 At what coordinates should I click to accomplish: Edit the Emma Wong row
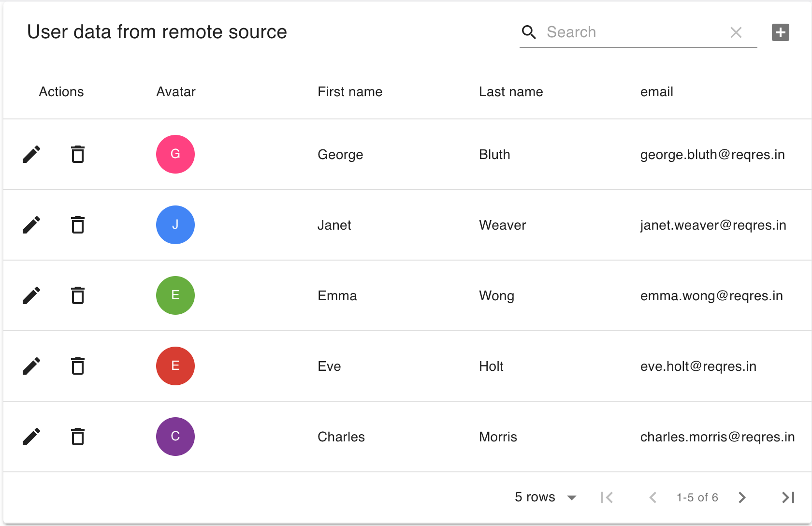(31, 296)
